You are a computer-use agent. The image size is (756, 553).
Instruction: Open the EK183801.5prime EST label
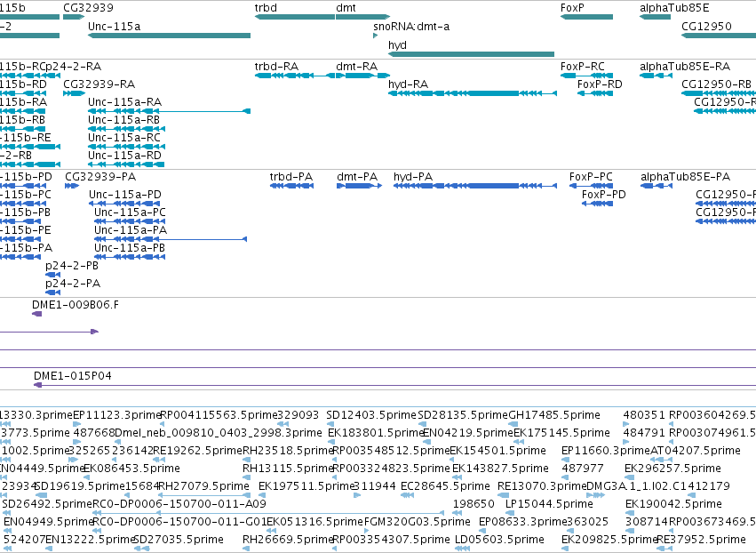[376, 433]
